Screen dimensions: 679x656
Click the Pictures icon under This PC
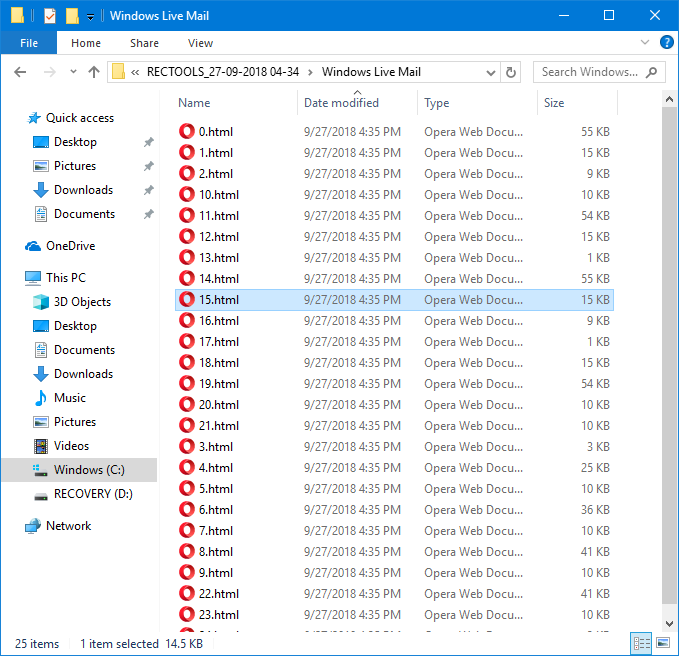click(x=41, y=422)
